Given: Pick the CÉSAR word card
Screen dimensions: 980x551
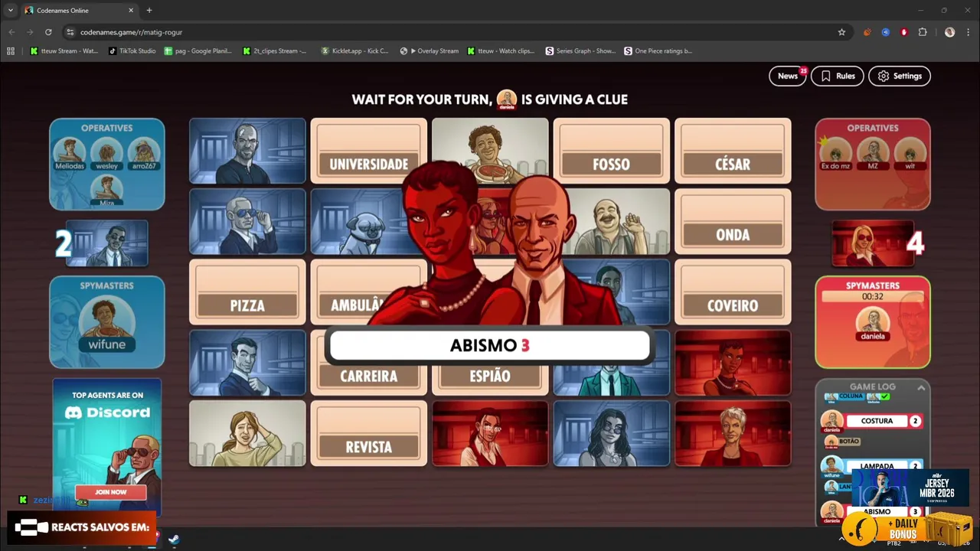Looking at the screenshot, I should [733, 151].
